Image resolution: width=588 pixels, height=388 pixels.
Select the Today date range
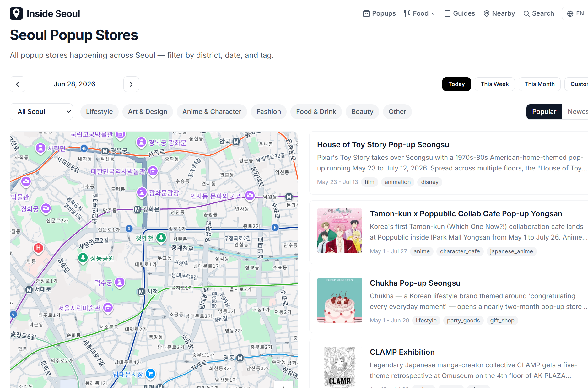click(x=456, y=84)
